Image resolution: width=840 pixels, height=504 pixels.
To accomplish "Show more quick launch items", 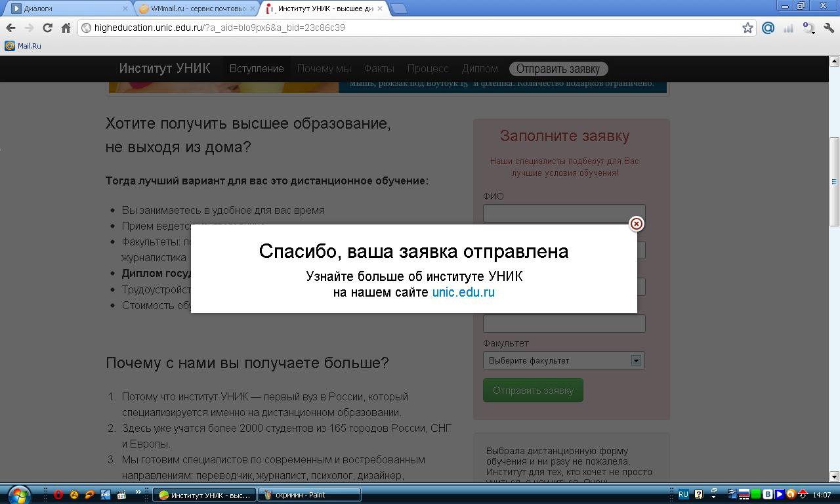I will [x=138, y=492].
